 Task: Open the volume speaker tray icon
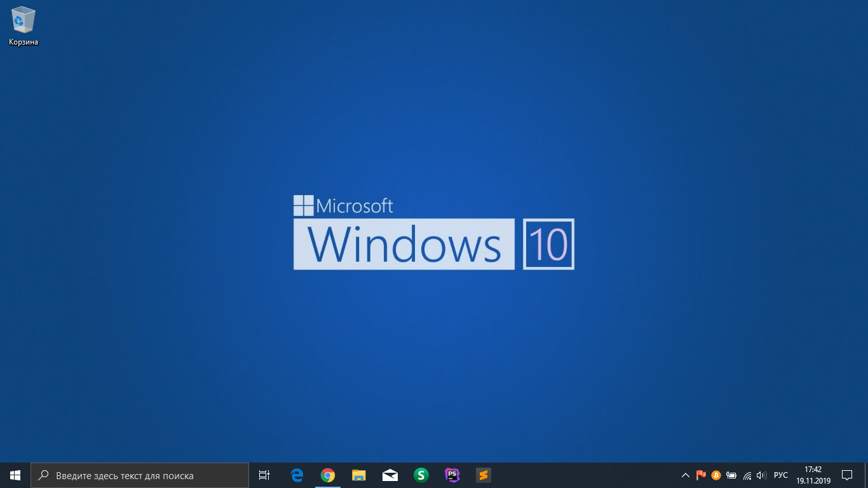(762, 475)
